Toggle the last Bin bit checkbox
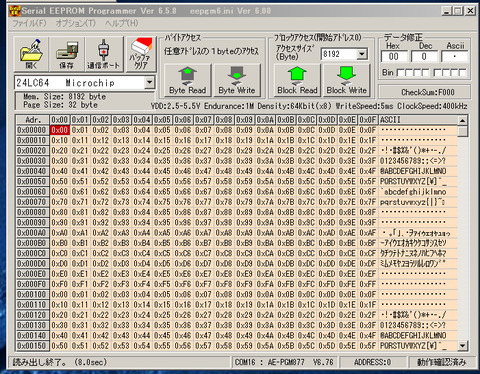This screenshot has height=374, width=480. 462,73
